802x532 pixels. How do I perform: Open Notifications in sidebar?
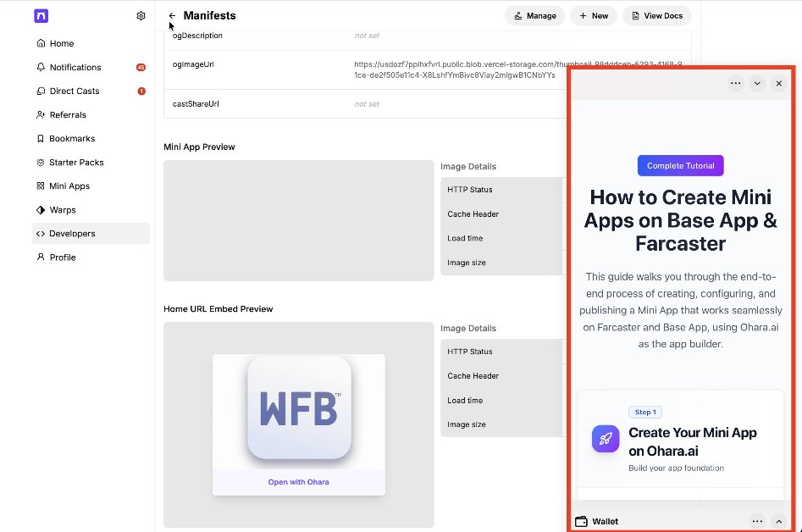(91, 67)
